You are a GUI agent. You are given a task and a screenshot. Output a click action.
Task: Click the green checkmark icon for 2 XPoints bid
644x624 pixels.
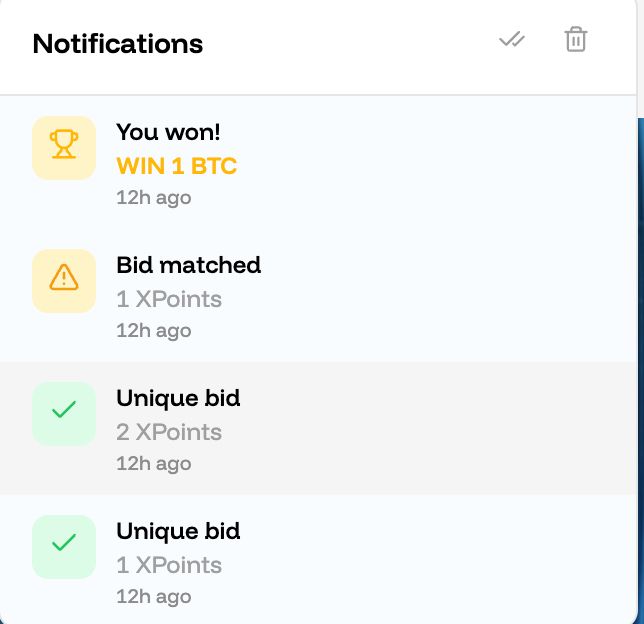pyautogui.click(x=64, y=413)
